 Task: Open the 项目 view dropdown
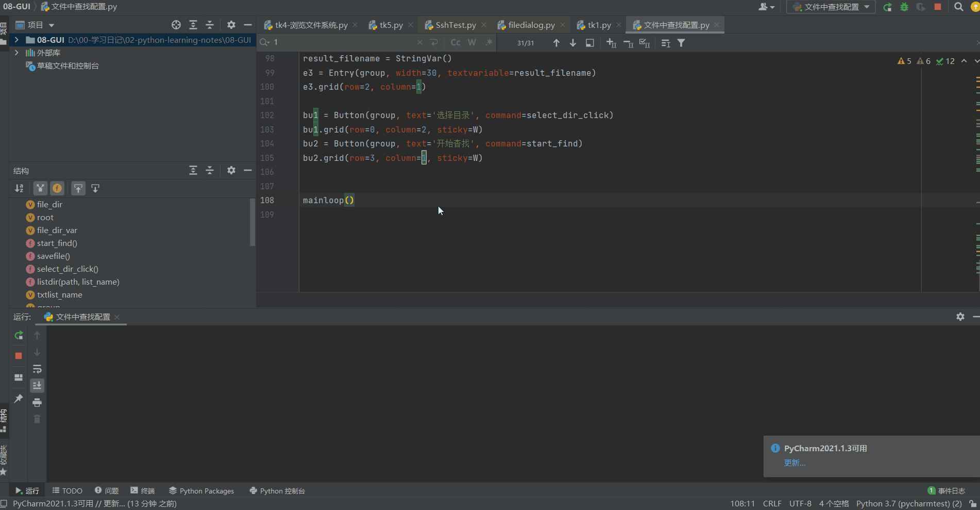(35, 25)
